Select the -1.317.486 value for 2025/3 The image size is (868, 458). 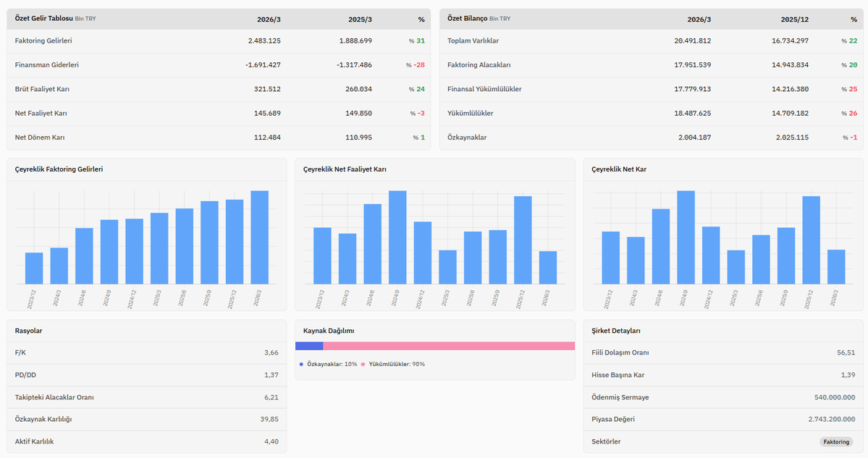click(x=354, y=64)
